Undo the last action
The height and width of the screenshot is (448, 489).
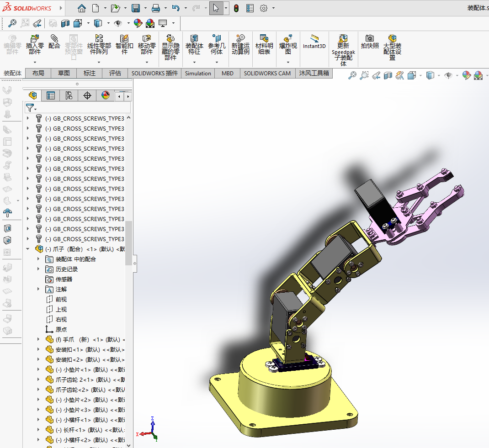176,8
